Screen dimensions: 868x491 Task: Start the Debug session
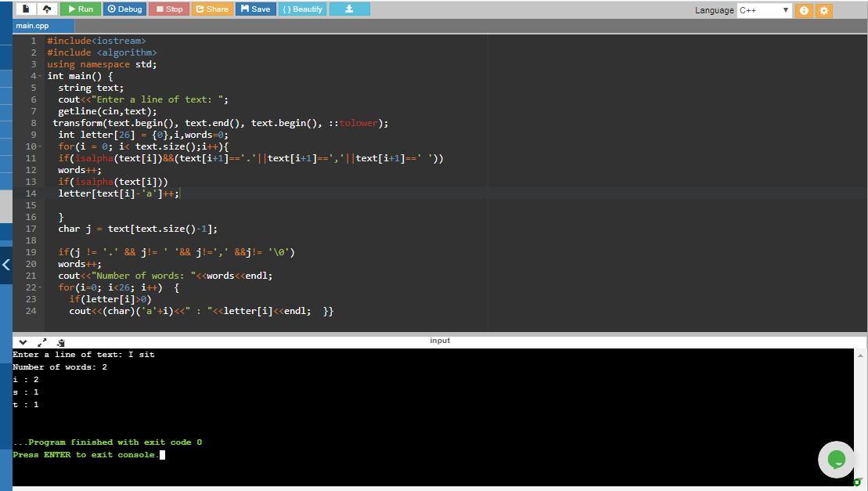(124, 9)
